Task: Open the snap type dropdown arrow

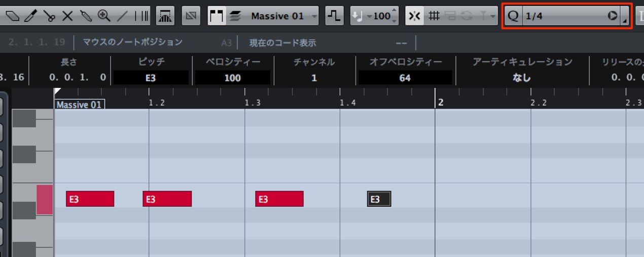Action: click(493, 16)
